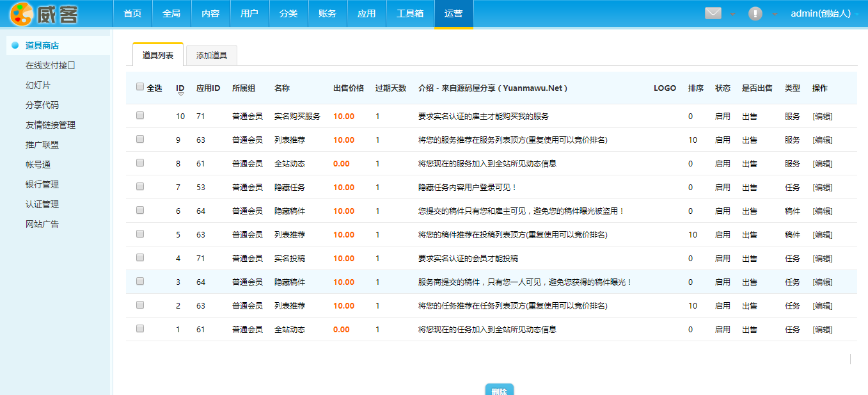Screen dimensions: 868x395
Task: Open 推广联盟 in the sidebar
Action: point(42,145)
